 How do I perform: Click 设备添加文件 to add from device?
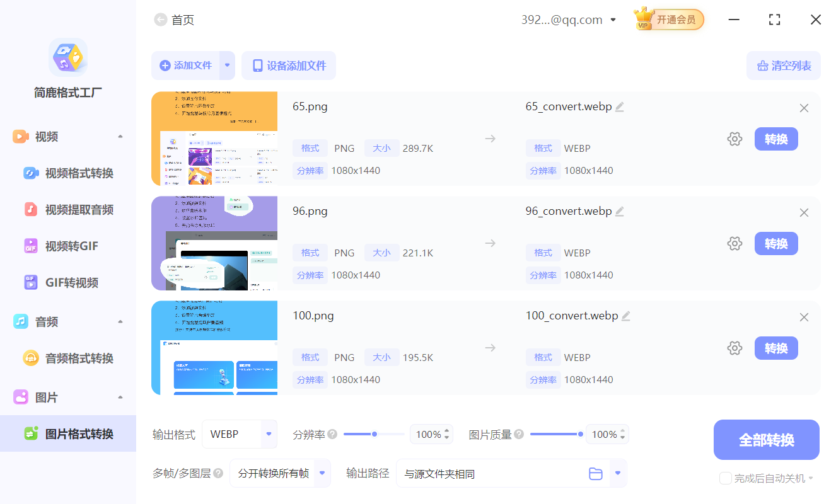click(289, 66)
